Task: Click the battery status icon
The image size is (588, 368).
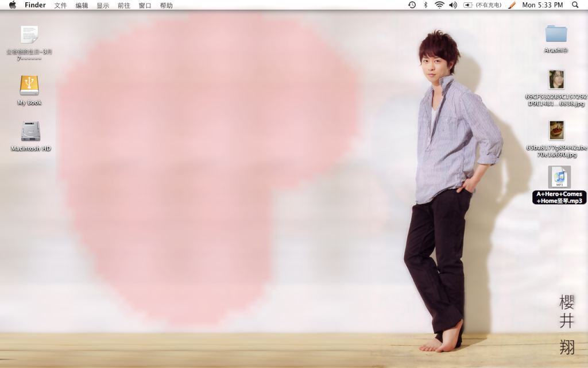Action: click(468, 5)
